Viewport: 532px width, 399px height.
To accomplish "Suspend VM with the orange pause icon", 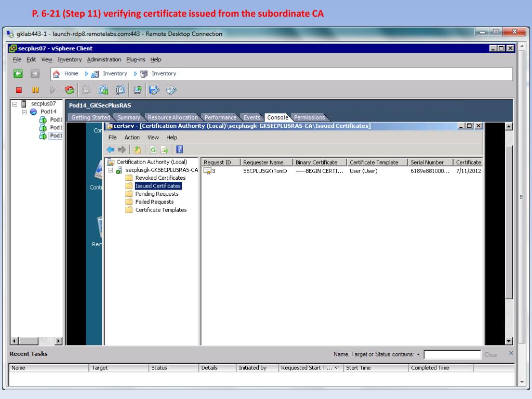I will pyautogui.click(x=35, y=90).
